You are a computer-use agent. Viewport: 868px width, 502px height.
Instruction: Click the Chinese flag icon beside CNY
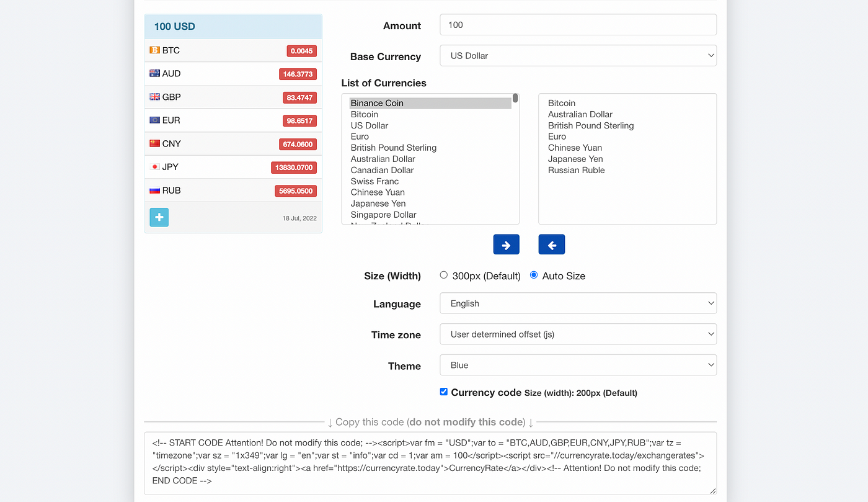click(x=154, y=143)
